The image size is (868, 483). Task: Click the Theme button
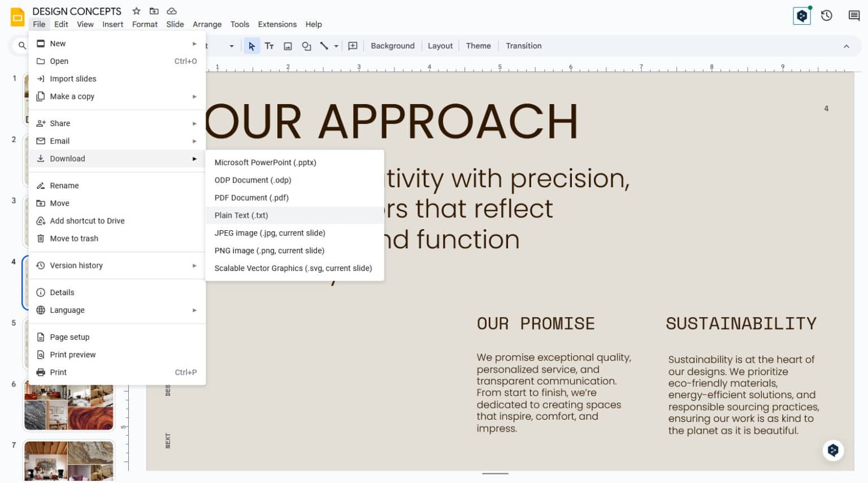click(478, 46)
